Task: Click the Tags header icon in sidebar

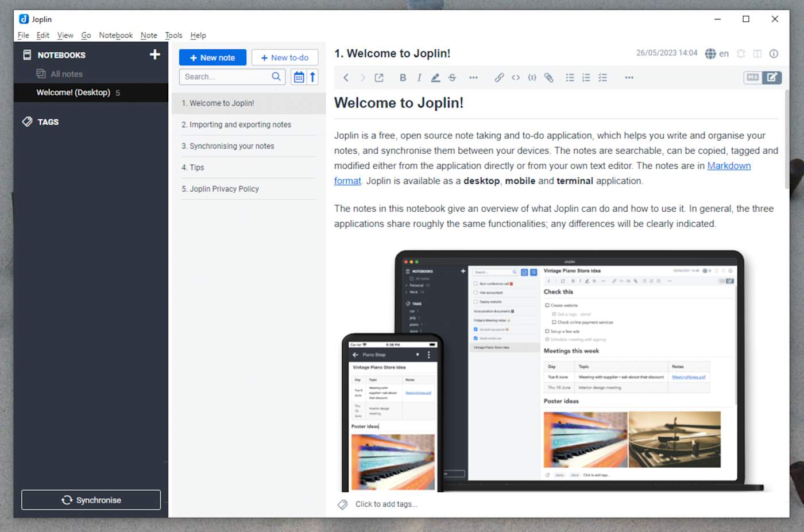Action: tap(27, 122)
